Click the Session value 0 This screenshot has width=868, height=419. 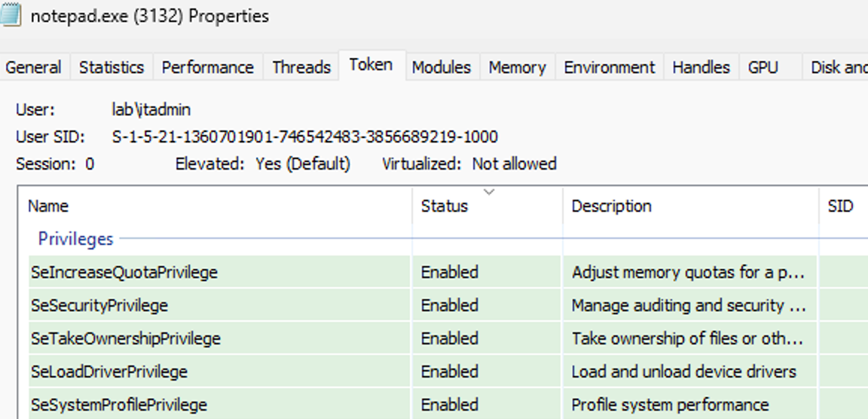click(x=90, y=164)
